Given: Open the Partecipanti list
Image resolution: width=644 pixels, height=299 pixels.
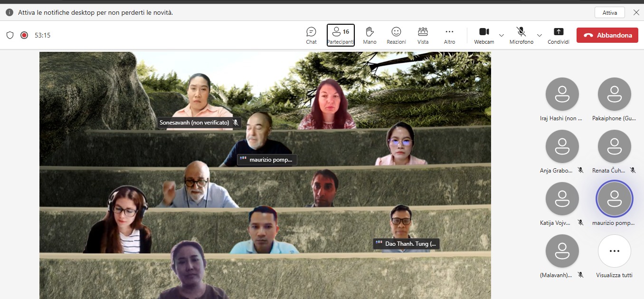Looking at the screenshot, I should (x=341, y=35).
